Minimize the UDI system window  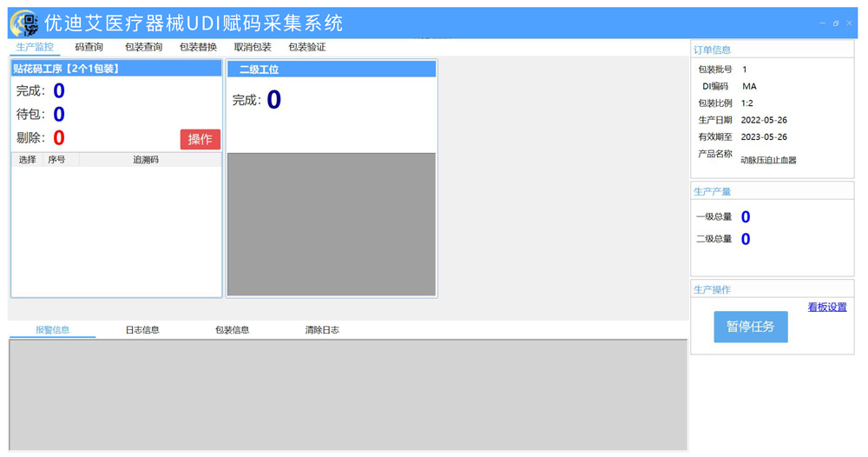(x=822, y=23)
